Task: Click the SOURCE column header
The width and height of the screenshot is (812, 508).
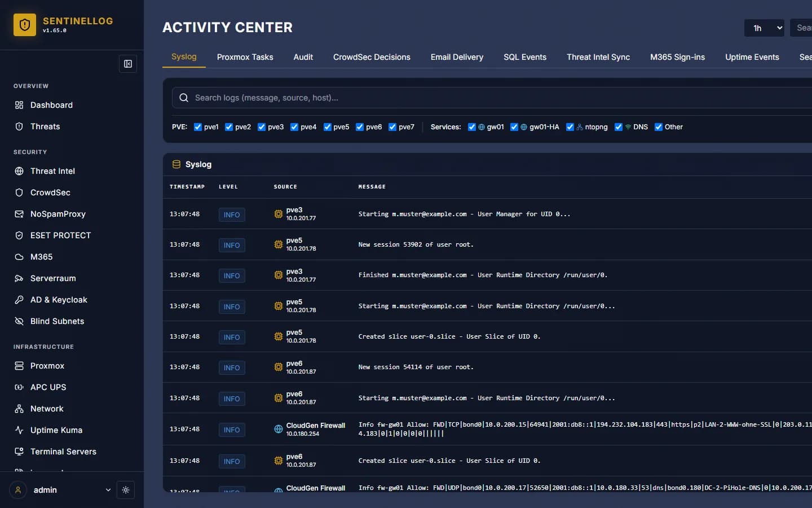Action: pos(285,187)
